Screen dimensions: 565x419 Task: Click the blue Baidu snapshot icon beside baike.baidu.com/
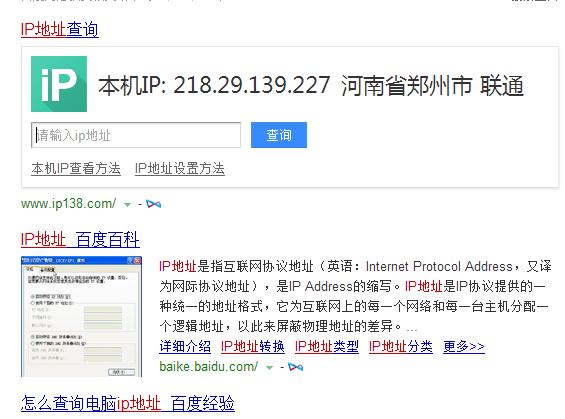point(295,367)
